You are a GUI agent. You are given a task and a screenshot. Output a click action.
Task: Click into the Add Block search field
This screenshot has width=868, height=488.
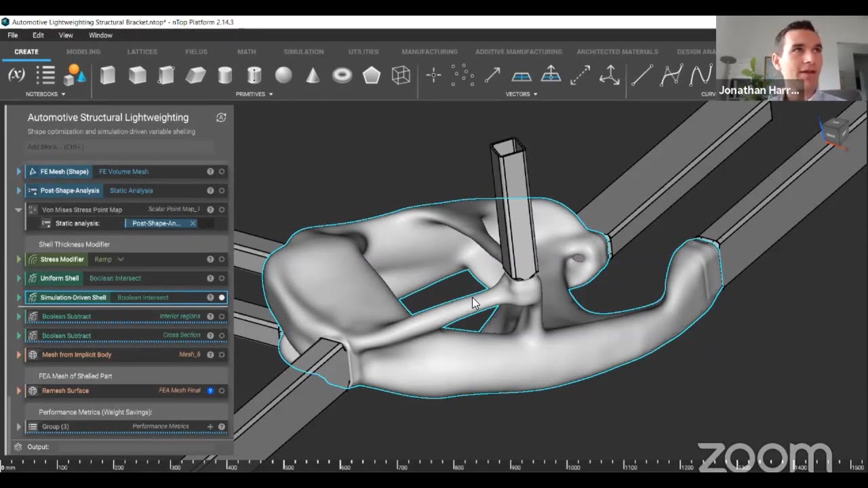121,147
